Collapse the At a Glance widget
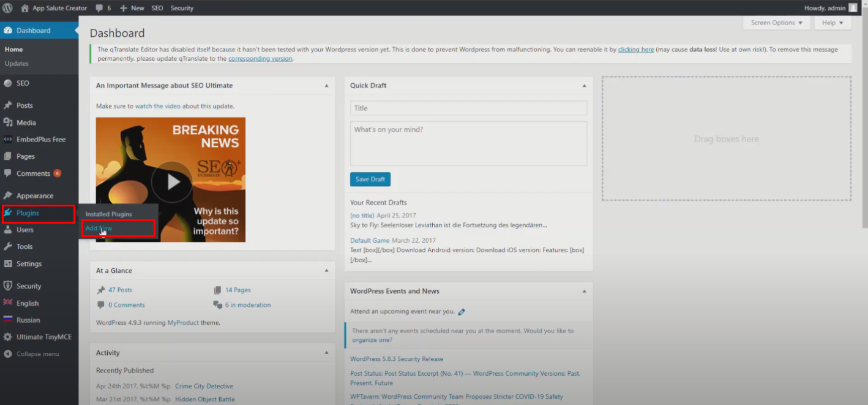The width and height of the screenshot is (868, 405). (x=326, y=271)
